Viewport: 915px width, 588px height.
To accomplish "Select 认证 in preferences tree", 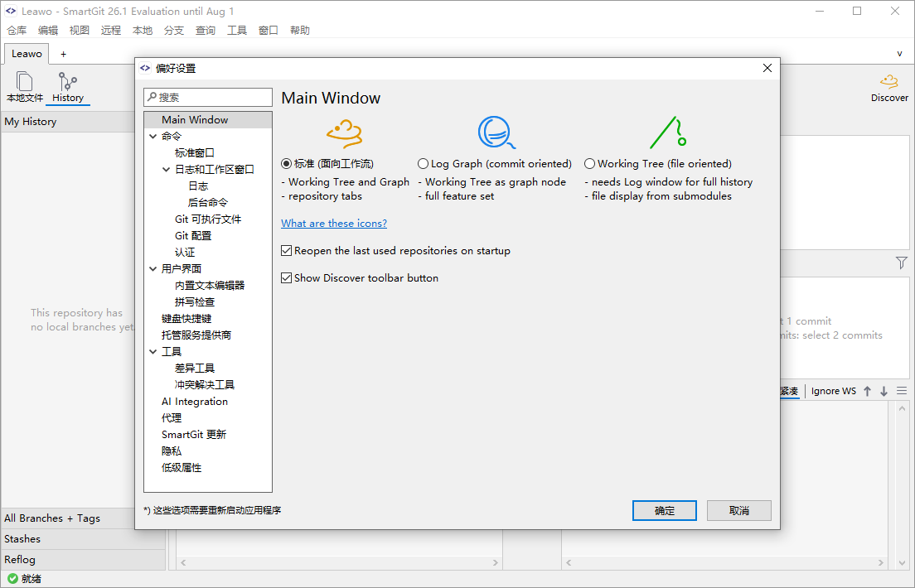I will coord(185,253).
